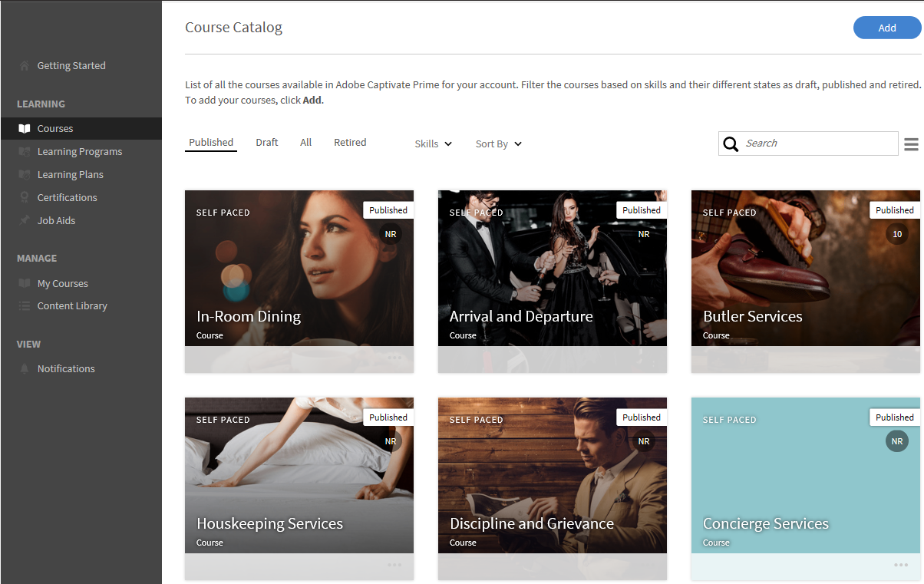Open the Concierge Services card's ellipsis menu
Screen dimensions: 924x584
[901, 565]
